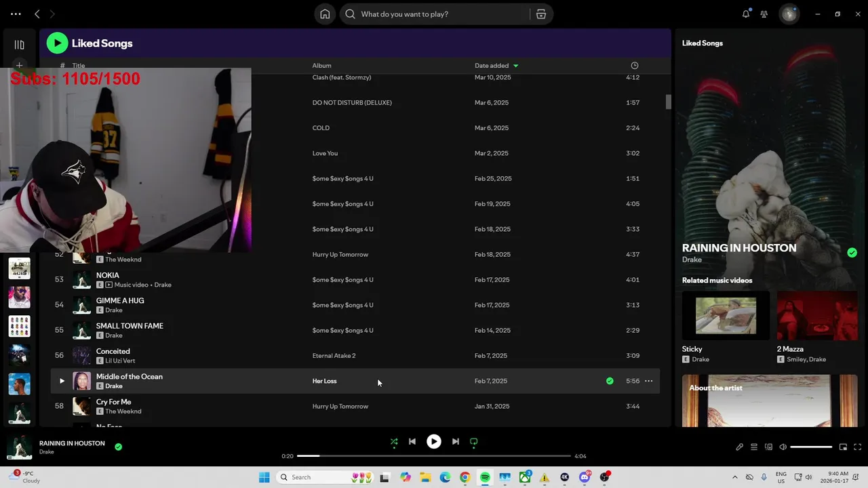Open lyrics with the microphone icon
The image size is (868, 488).
coord(740,447)
